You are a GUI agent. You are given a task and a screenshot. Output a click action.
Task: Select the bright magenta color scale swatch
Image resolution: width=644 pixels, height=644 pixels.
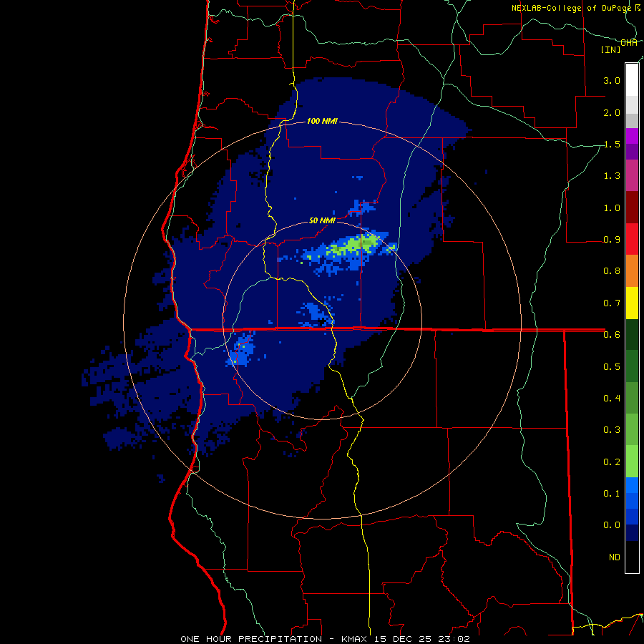coord(632,136)
